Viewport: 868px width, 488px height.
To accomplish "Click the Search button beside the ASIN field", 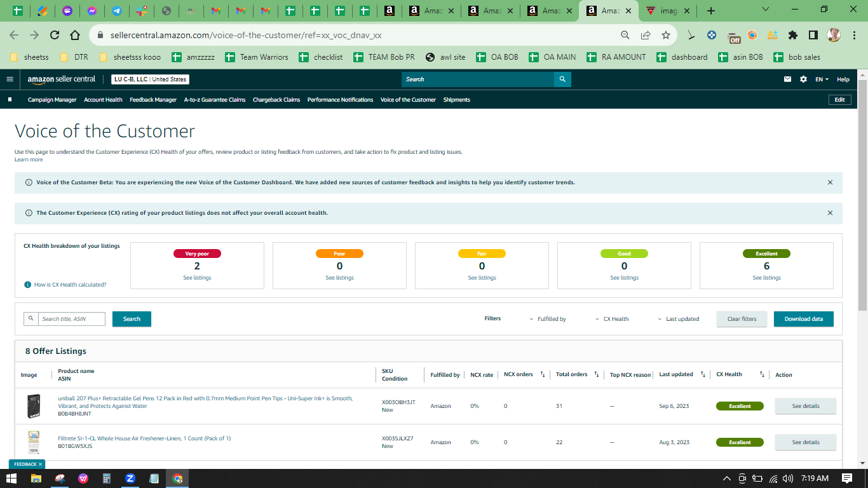I will click(132, 319).
